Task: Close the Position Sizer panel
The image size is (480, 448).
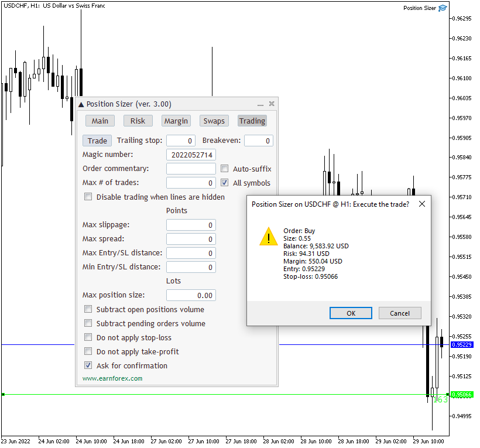Action: [x=272, y=104]
